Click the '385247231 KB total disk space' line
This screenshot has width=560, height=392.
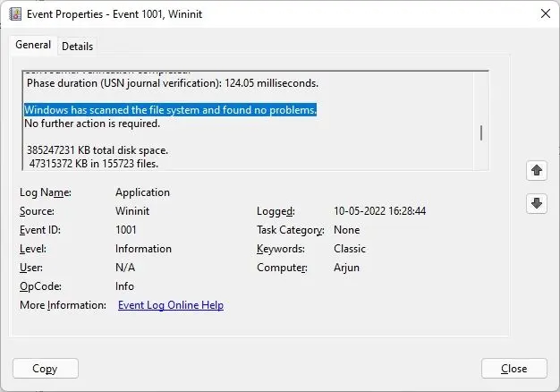click(98, 149)
